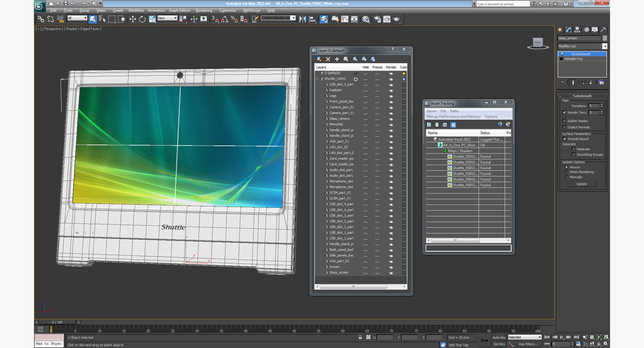Click Delete layer X icon in Layer dialog
The image size is (644, 348).
[328, 59]
